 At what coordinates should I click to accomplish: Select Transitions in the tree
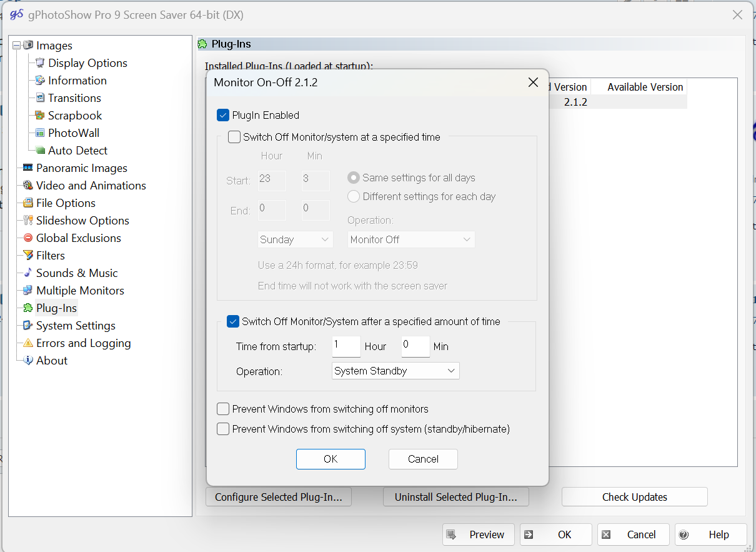tap(74, 98)
